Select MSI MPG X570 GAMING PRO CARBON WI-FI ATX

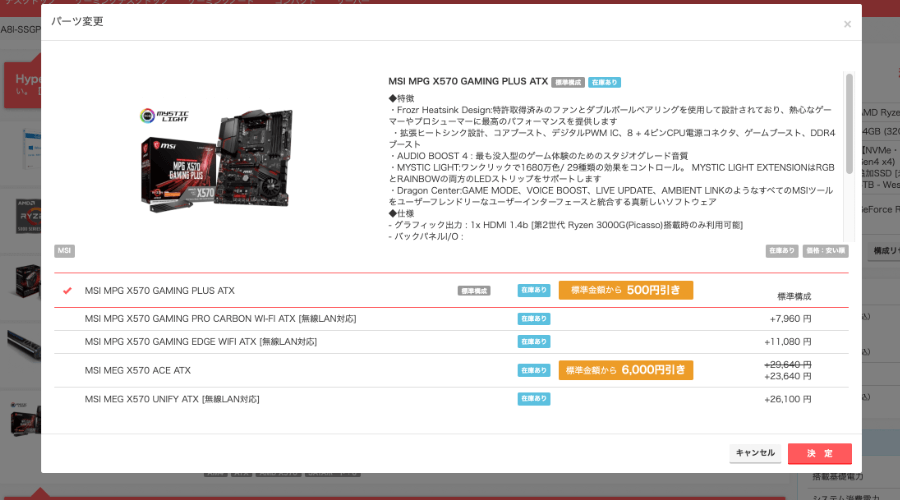coord(451,319)
